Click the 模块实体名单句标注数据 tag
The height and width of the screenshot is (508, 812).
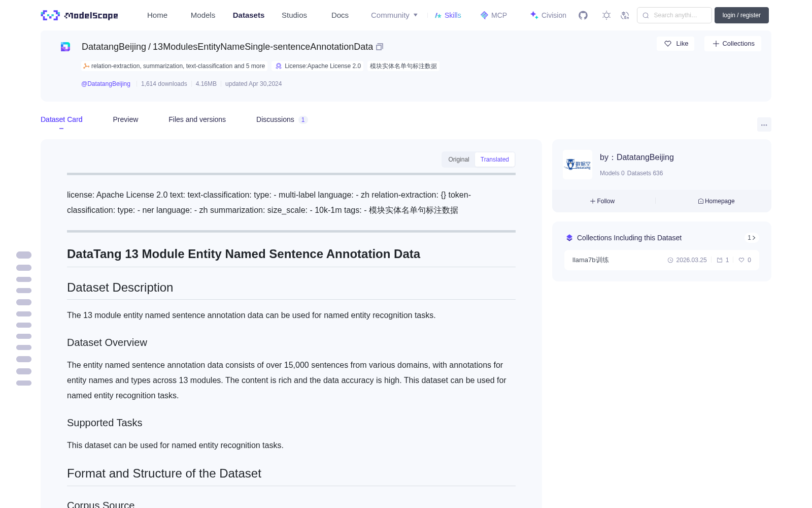[x=403, y=66]
